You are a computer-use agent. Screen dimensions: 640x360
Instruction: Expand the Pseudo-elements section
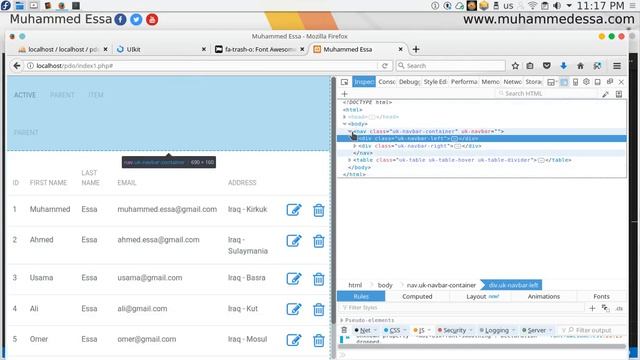[342, 320]
